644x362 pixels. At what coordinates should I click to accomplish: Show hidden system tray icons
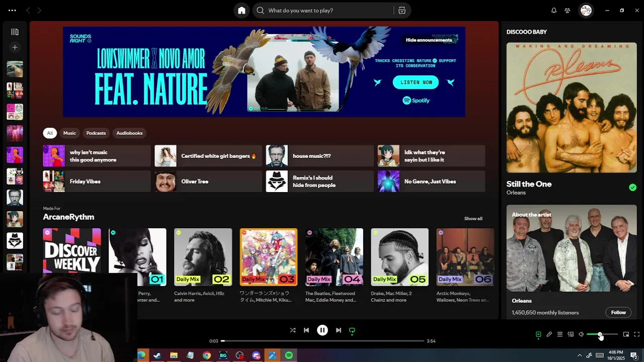[x=580, y=355]
